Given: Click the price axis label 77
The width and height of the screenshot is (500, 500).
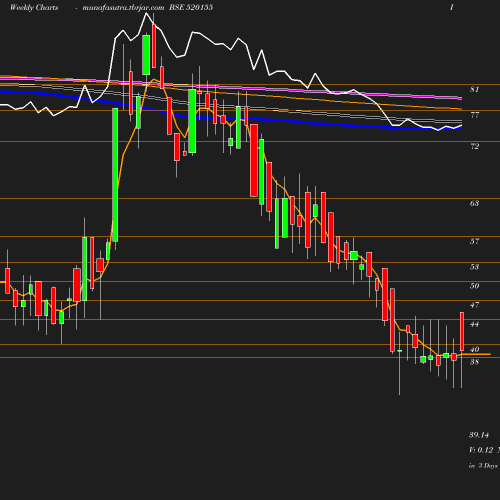Looking at the screenshot, I should click(x=475, y=115).
